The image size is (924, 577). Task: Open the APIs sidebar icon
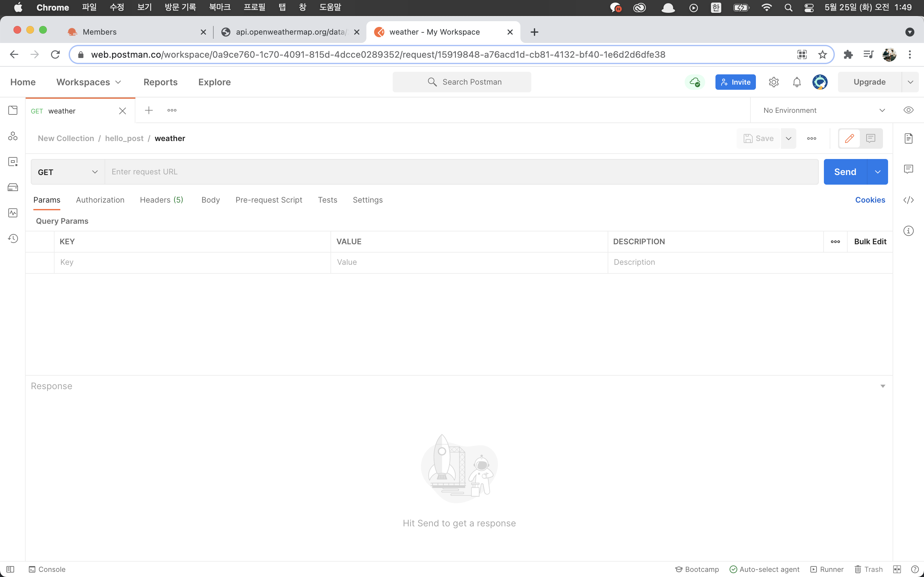tap(13, 136)
